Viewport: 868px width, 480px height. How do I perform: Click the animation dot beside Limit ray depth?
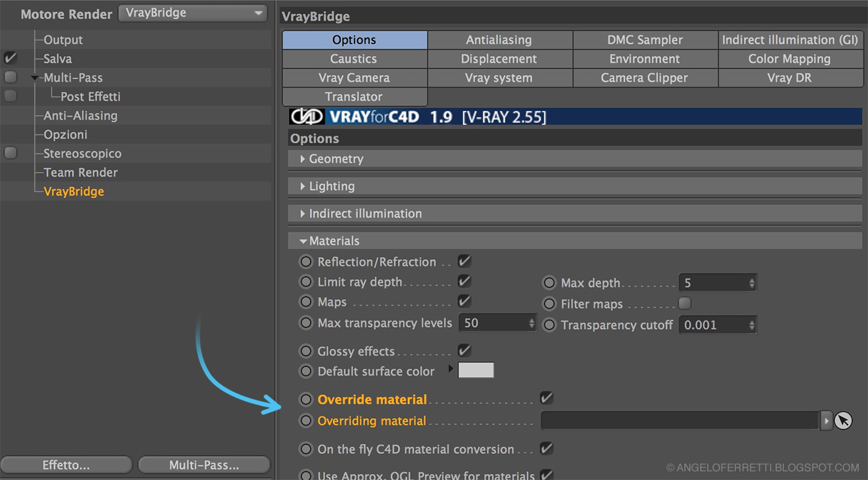(306, 282)
